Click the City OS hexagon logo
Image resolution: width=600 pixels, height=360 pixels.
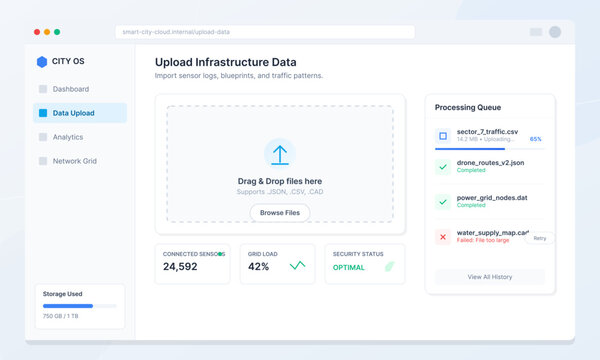(42, 62)
